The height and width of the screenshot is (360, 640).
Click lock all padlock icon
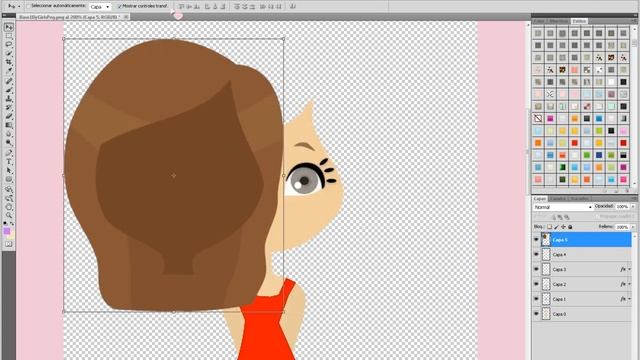(570, 227)
